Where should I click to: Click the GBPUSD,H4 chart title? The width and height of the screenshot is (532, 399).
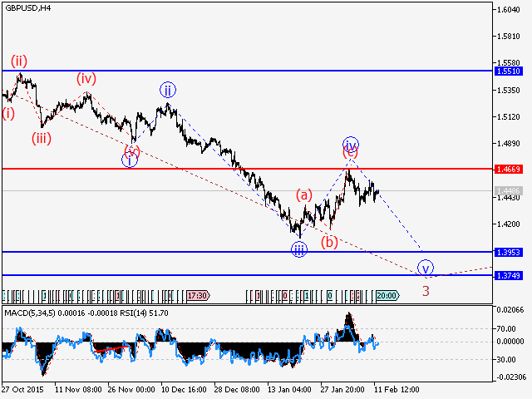click(x=27, y=8)
